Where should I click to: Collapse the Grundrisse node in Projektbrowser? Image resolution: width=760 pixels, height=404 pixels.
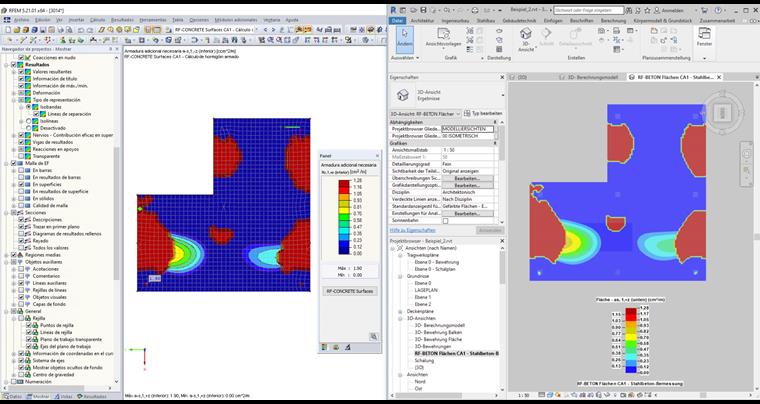[x=400, y=276]
